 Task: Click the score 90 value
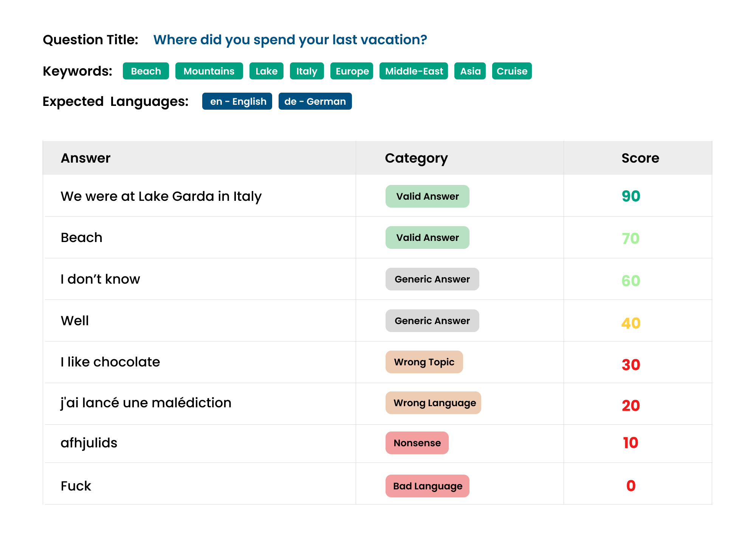coord(631,196)
